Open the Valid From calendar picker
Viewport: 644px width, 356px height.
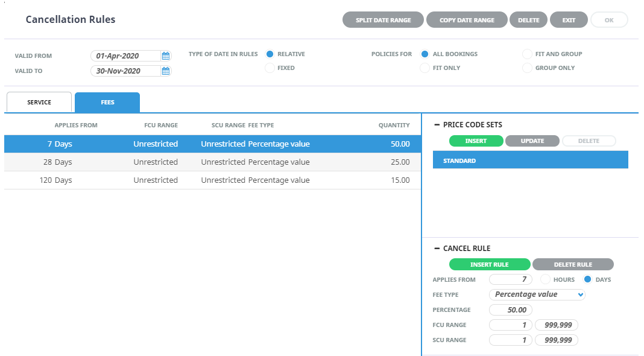point(166,56)
